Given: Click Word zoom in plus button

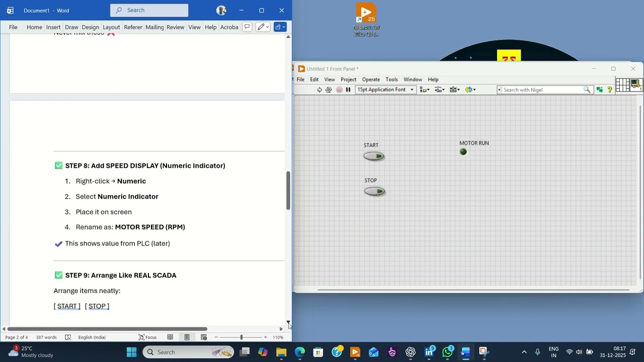Looking at the screenshot, I should pyautogui.click(x=265, y=337).
